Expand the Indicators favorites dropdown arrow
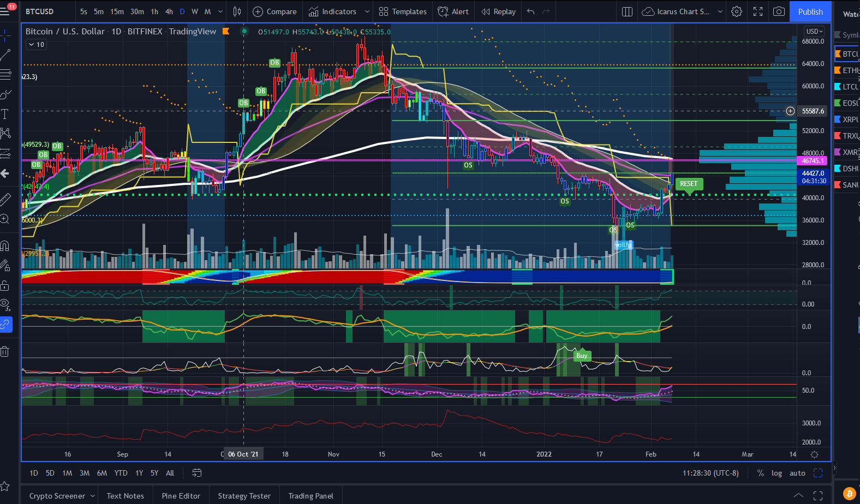 367,11
